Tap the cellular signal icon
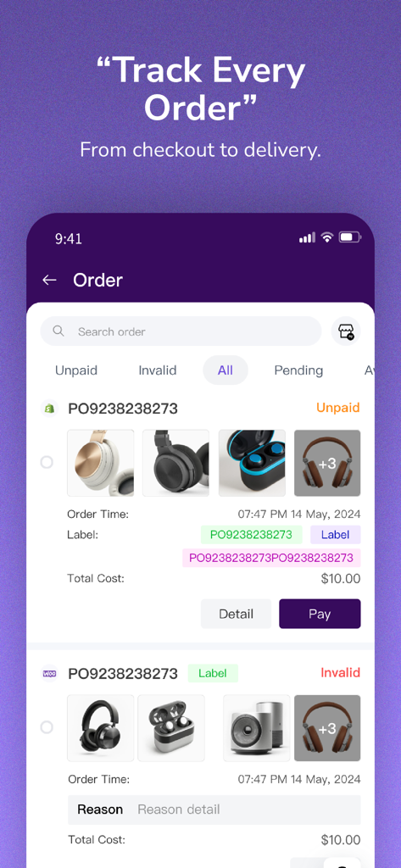This screenshot has width=401, height=868. point(307,237)
